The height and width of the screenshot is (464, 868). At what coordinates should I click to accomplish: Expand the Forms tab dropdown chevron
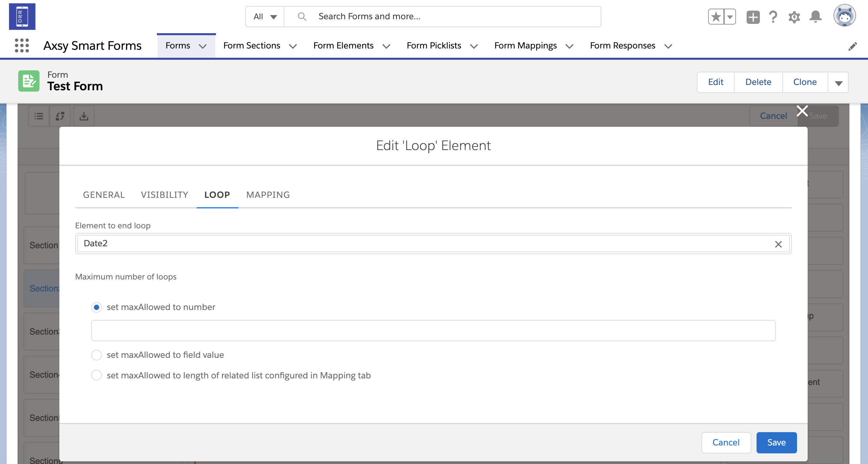pyautogui.click(x=203, y=46)
